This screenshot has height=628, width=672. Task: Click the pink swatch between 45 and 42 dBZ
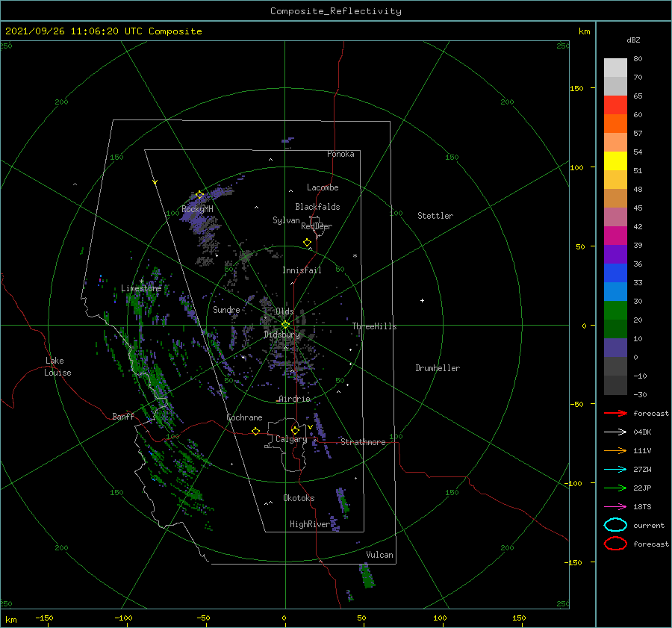pos(615,217)
